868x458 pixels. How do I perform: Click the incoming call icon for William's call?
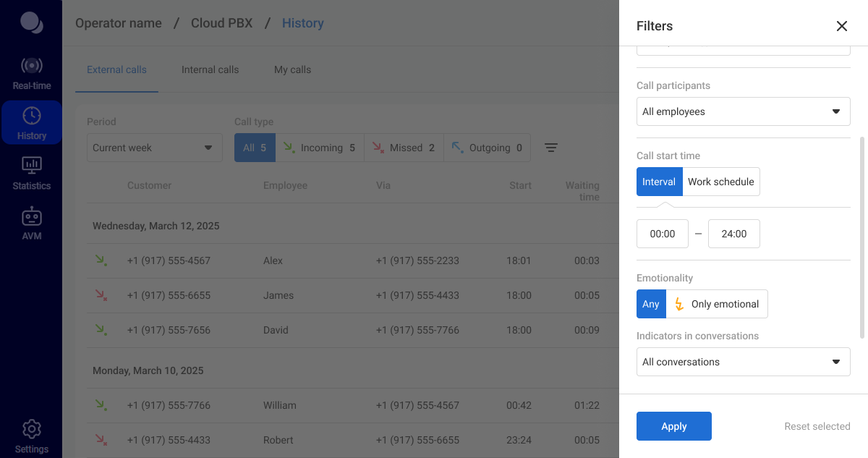point(101,405)
